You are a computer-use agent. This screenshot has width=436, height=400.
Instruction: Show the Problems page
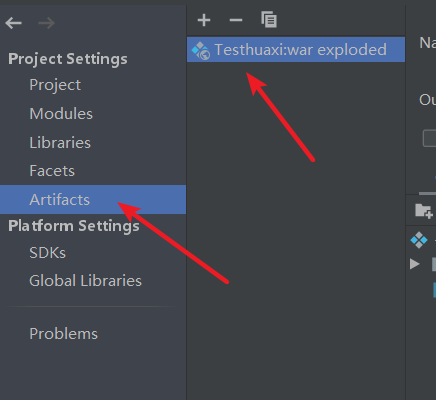pos(63,334)
